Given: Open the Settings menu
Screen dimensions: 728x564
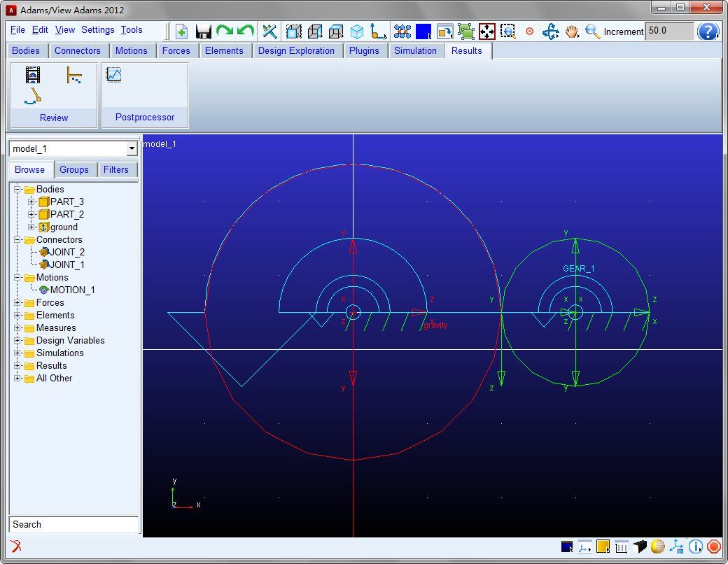Looking at the screenshot, I should click(97, 30).
